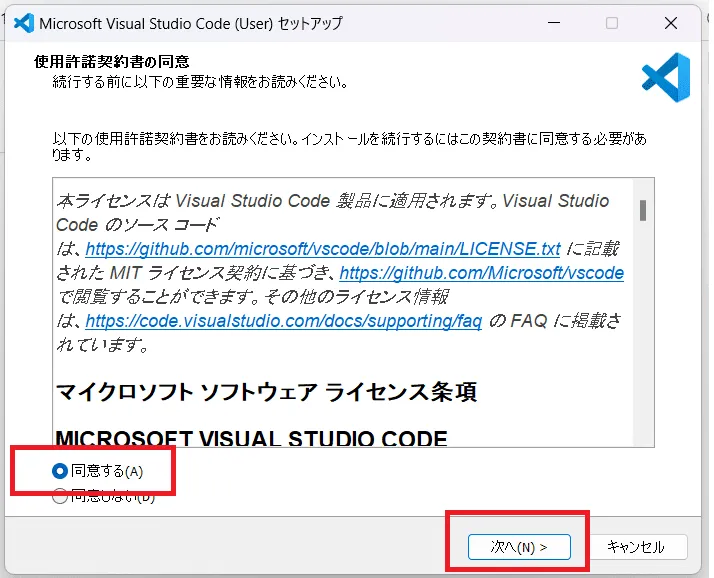Viewport: 714px width, 578px height.
Task: Close the setup window
Action: click(x=671, y=23)
